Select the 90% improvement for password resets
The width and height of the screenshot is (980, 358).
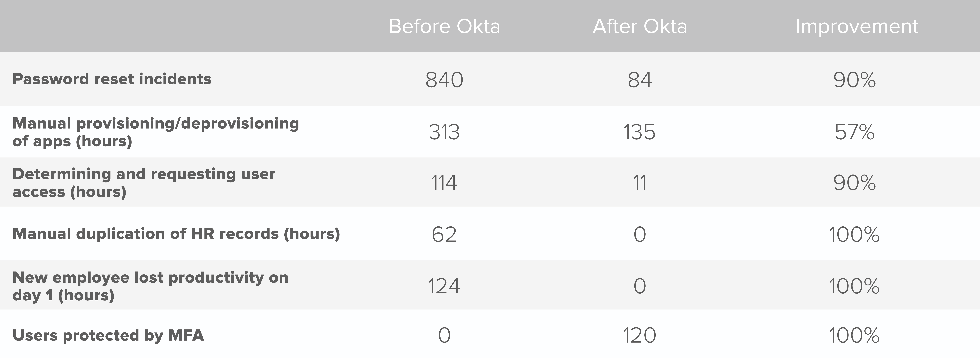click(854, 80)
